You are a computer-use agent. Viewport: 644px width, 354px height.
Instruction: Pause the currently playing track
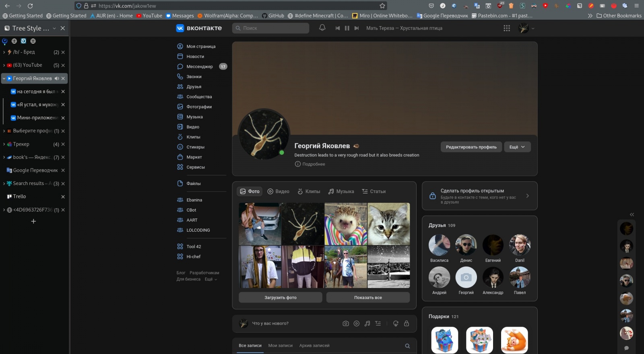point(347,28)
